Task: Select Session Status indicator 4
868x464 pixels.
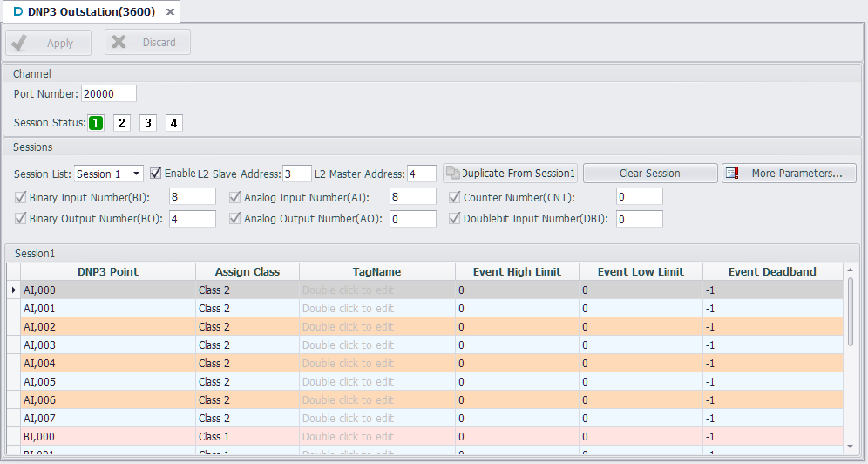Action: click(x=174, y=123)
